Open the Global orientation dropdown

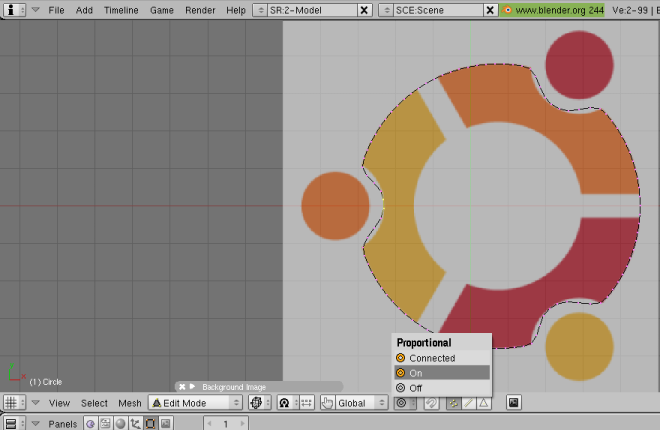pos(361,403)
